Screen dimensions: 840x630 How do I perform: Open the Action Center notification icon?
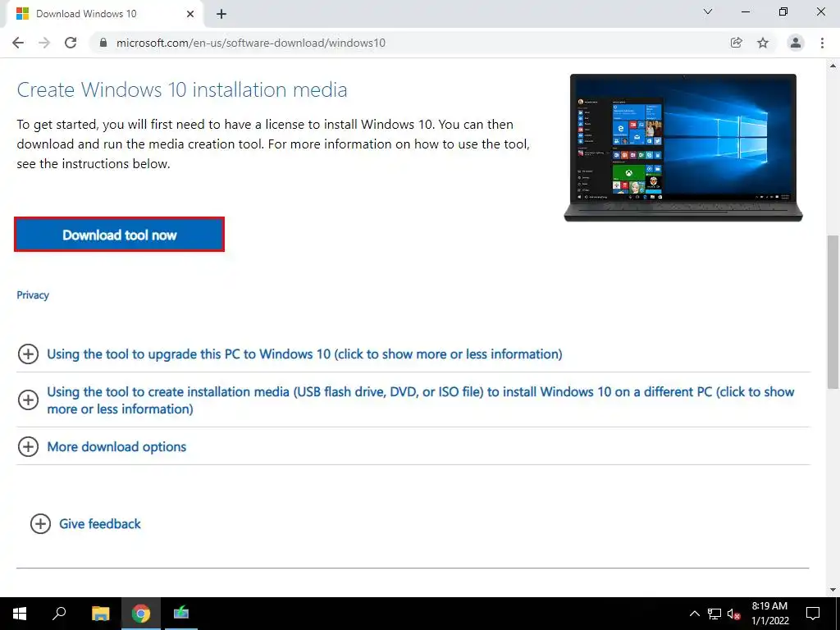click(813, 614)
